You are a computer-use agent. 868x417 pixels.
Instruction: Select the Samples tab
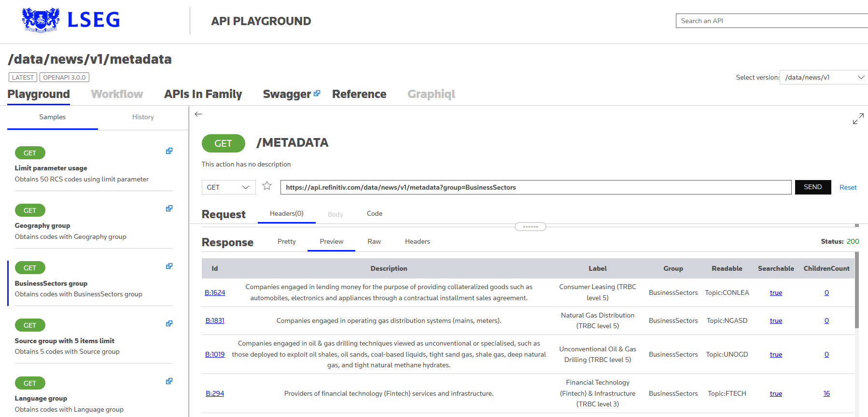(53, 117)
